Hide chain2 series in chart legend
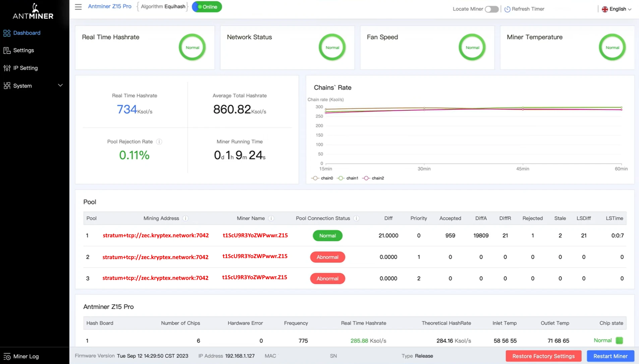The width and height of the screenshot is (639, 364). pos(373,178)
